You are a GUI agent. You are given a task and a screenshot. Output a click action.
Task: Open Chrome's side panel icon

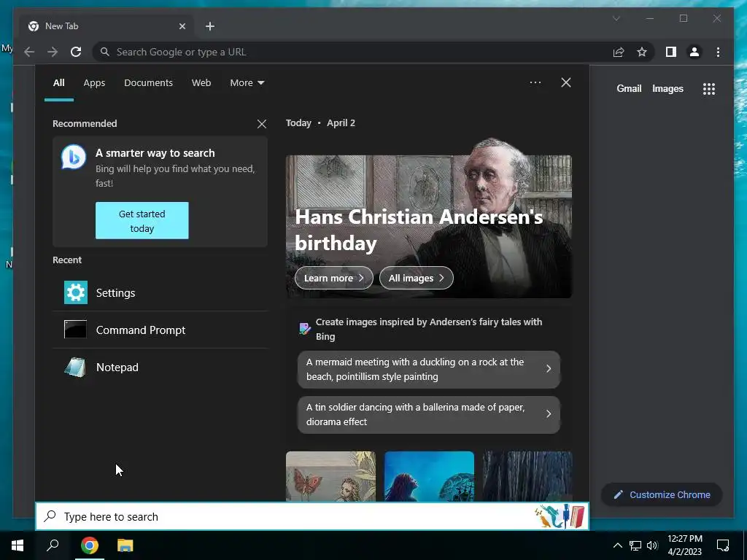click(671, 52)
